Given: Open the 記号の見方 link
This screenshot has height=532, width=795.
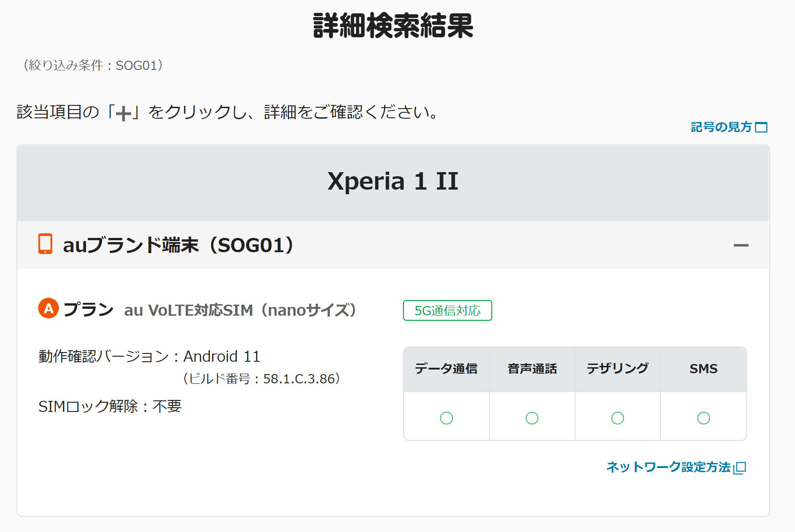Looking at the screenshot, I should coord(721,127).
